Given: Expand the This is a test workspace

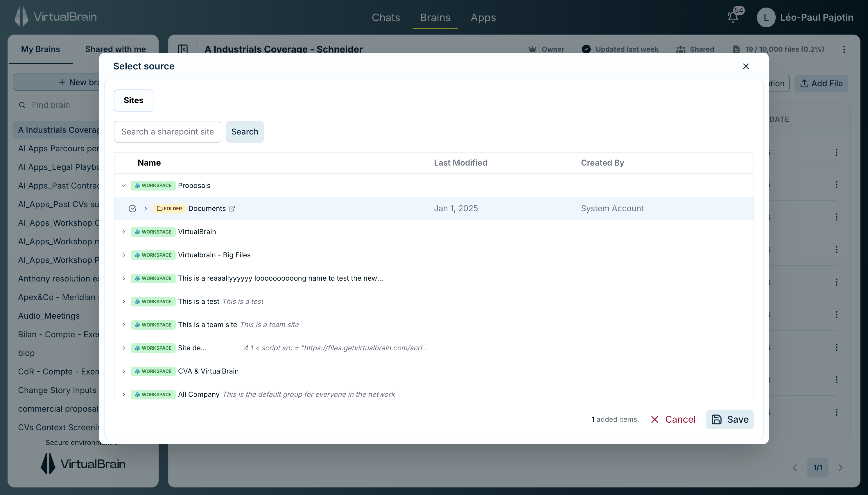Looking at the screenshot, I should point(124,302).
